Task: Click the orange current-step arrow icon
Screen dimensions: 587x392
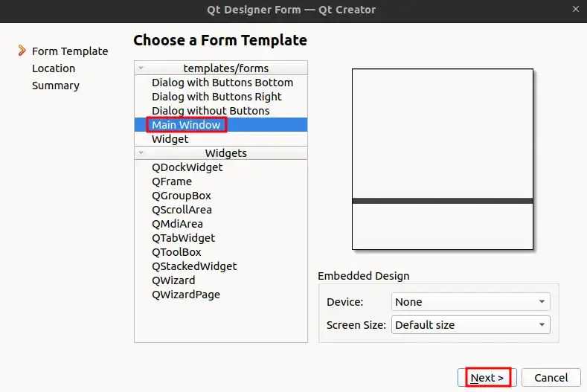Action: pos(22,51)
